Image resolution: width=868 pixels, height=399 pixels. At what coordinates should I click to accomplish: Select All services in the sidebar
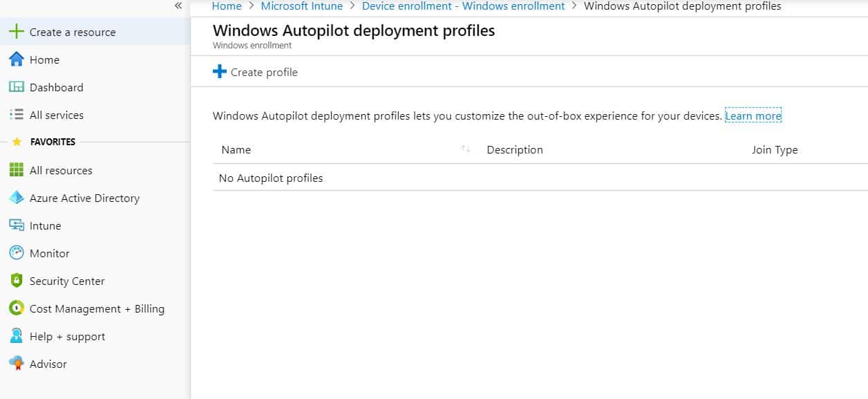(17, 115)
